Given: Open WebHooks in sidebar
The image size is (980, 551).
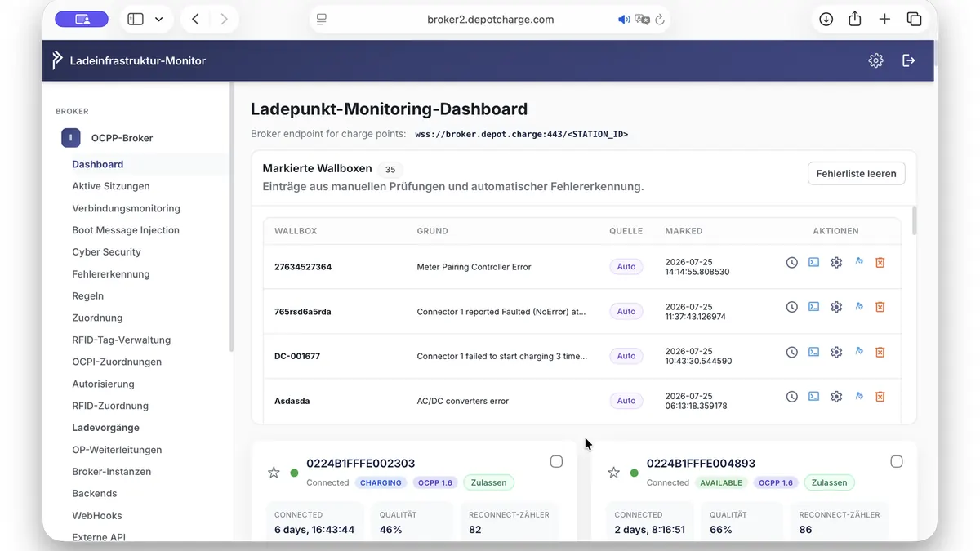Looking at the screenshot, I should pos(97,516).
